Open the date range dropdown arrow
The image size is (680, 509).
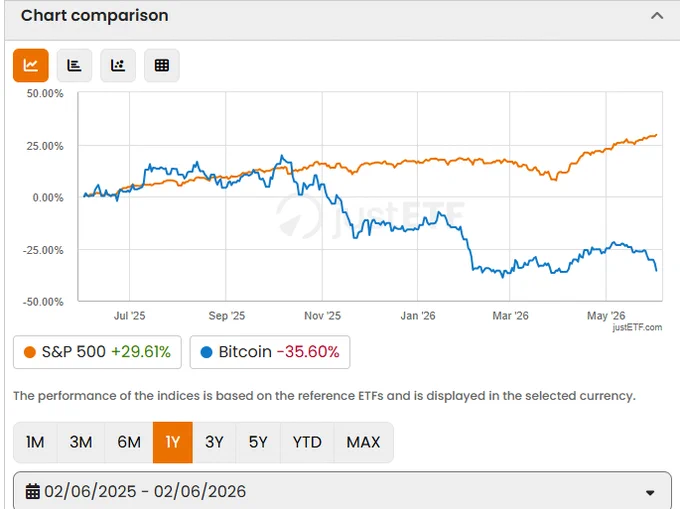tap(650, 493)
